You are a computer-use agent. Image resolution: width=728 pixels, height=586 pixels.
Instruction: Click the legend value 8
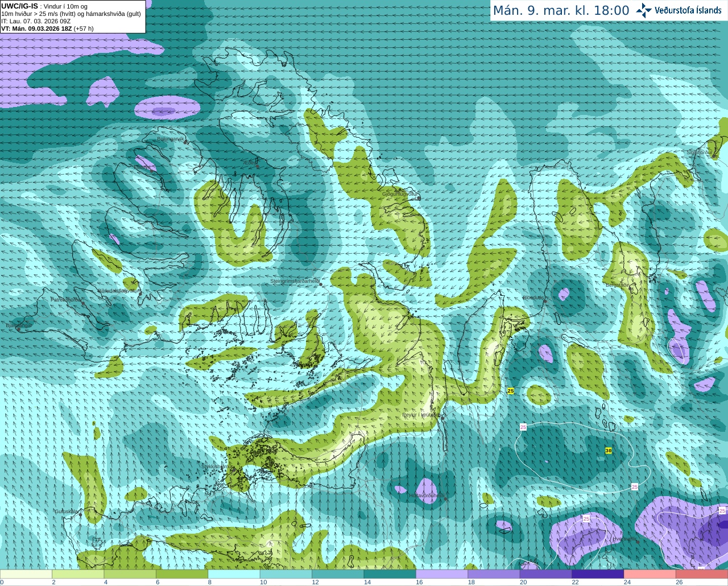[x=209, y=582]
